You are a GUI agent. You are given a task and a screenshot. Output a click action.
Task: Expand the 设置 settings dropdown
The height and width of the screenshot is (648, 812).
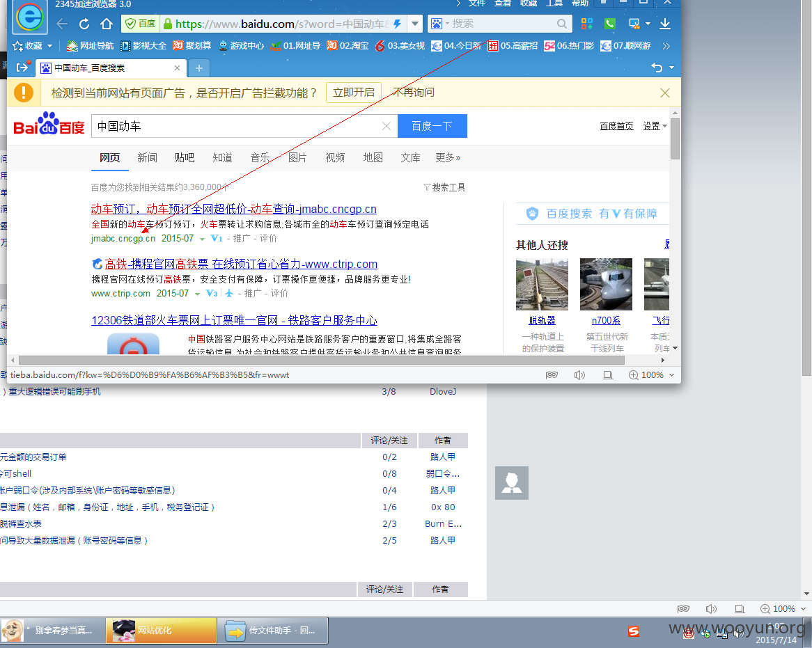(x=655, y=126)
